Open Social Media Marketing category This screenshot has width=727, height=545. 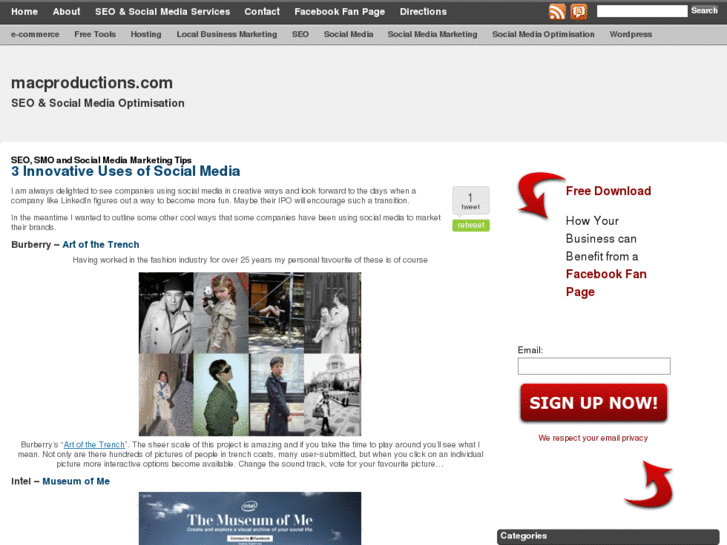(432, 34)
